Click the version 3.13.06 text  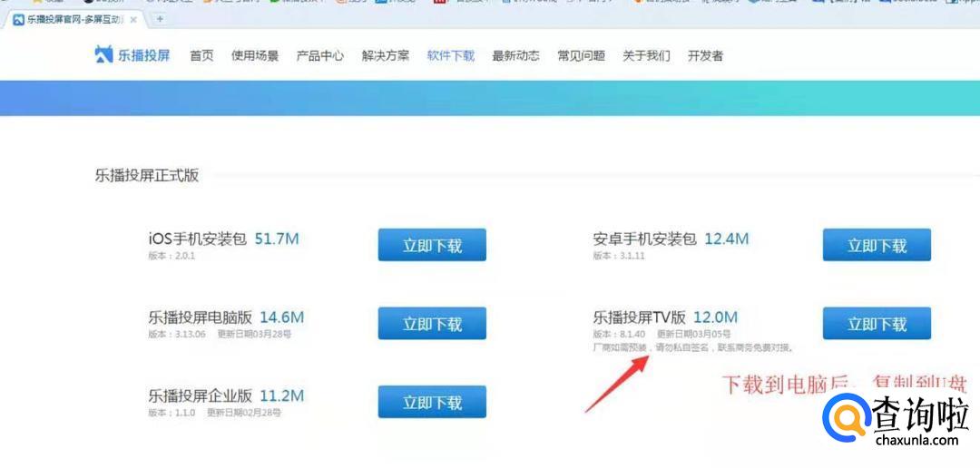point(177,335)
